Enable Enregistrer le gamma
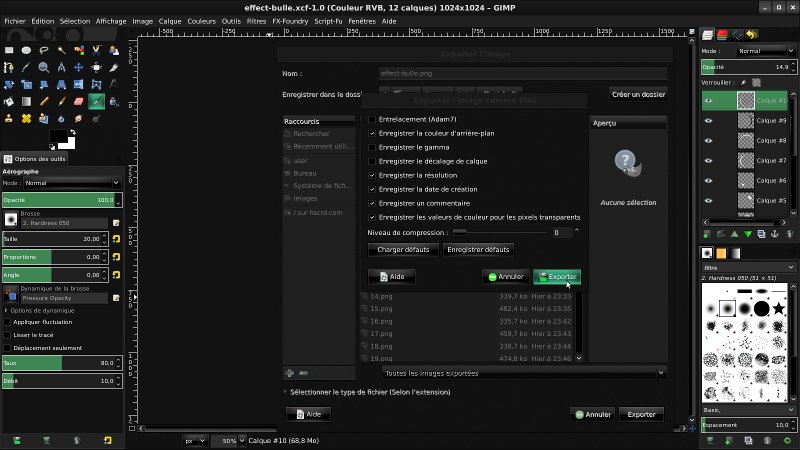The height and width of the screenshot is (450, 800). click(x=372, y=147)
